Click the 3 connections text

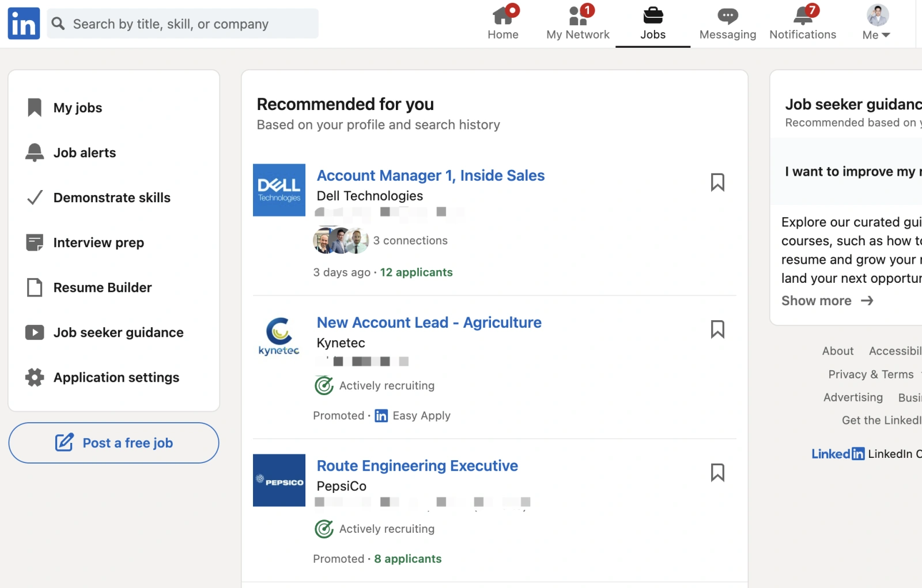click(410, 240)
